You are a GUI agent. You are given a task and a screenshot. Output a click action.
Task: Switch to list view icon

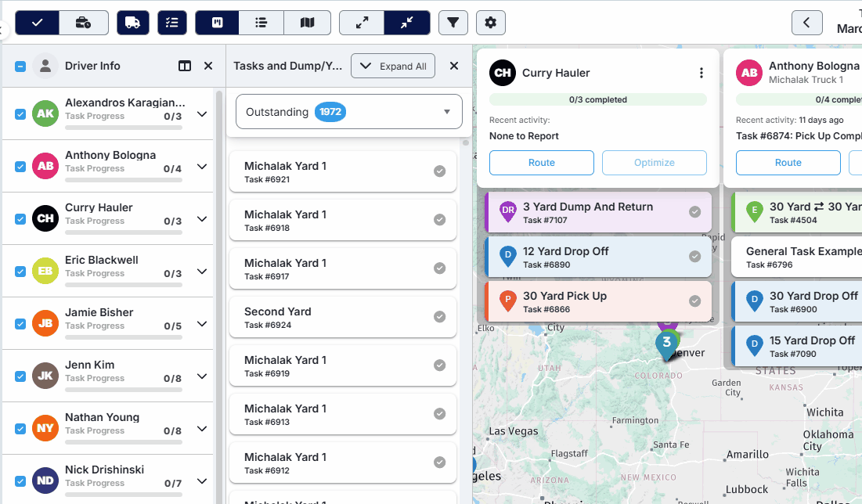(x=261, y=23)
